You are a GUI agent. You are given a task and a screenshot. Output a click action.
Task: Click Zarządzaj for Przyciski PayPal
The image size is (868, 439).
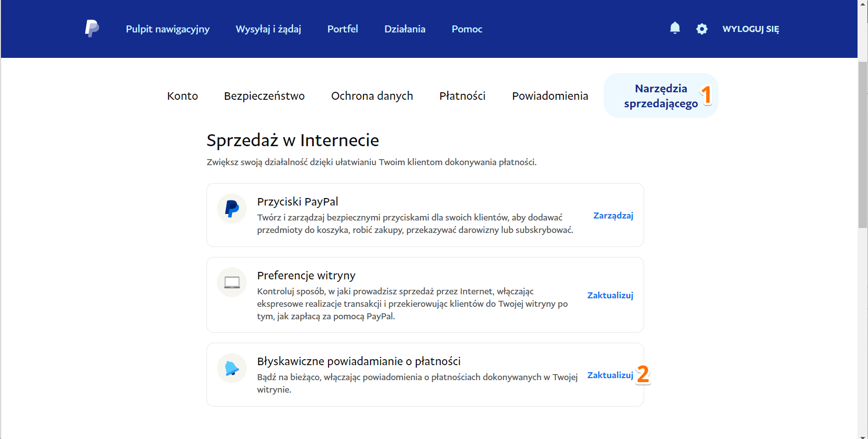point(613,216)
